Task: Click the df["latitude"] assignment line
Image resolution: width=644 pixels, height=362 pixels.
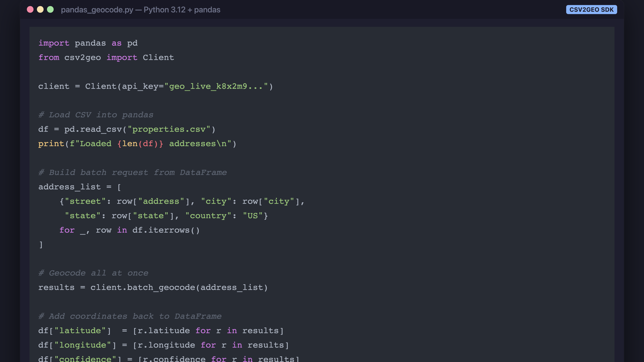Action: click(x=161, y=331)
